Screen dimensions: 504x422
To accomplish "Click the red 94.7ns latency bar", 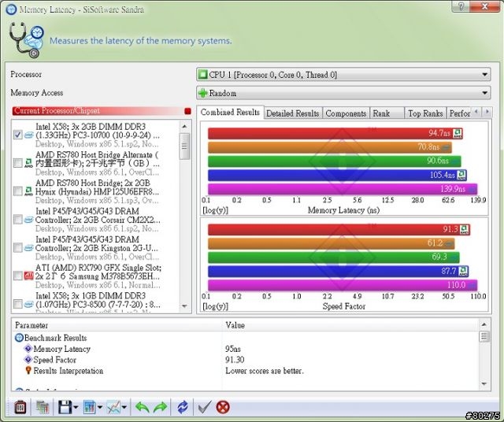I will pos(335,133).
